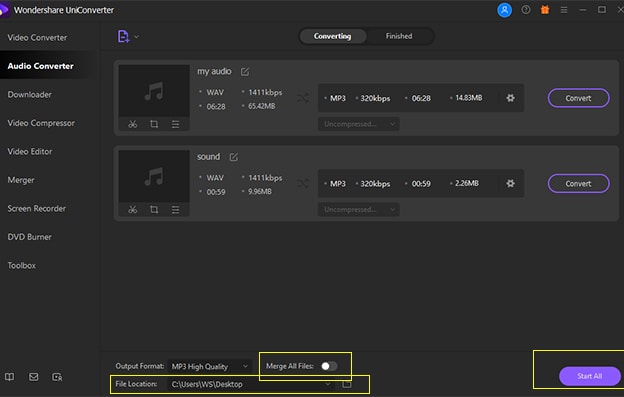Open Video Editor in sidebar

coord(30,152)
